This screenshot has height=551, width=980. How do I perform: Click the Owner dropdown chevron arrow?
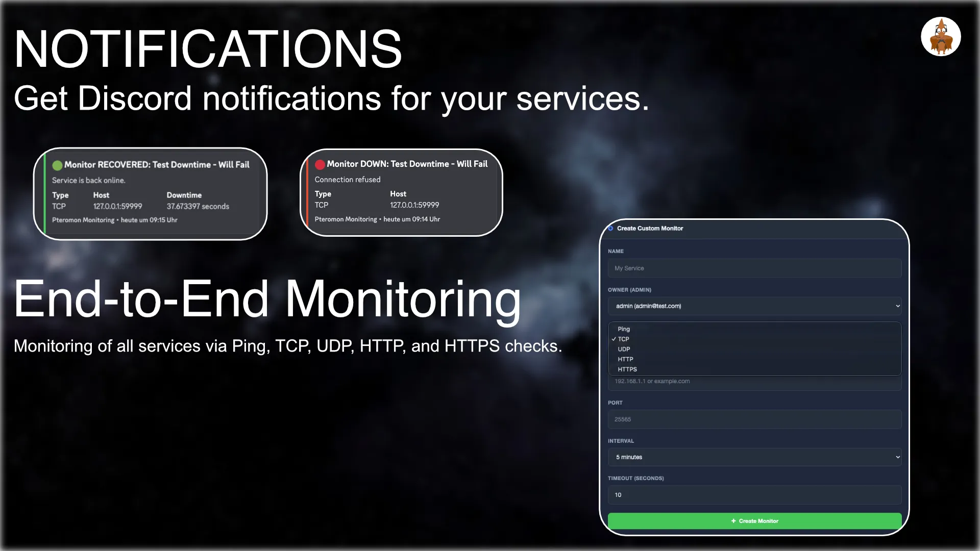897,306
